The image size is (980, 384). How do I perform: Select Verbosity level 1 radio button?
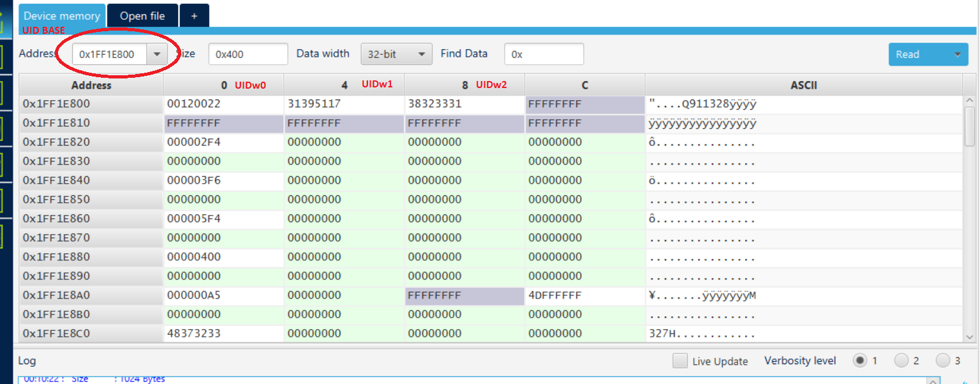tap(860, 360)
